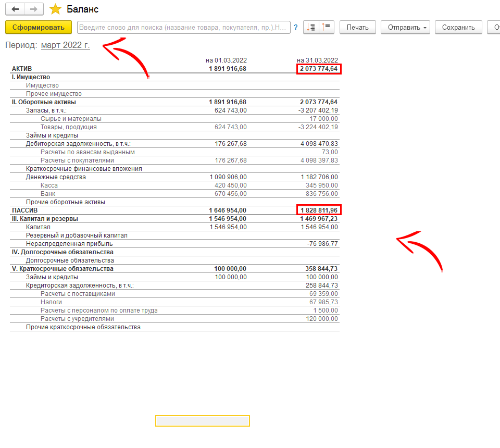Click the Печать button

[357, 28]
